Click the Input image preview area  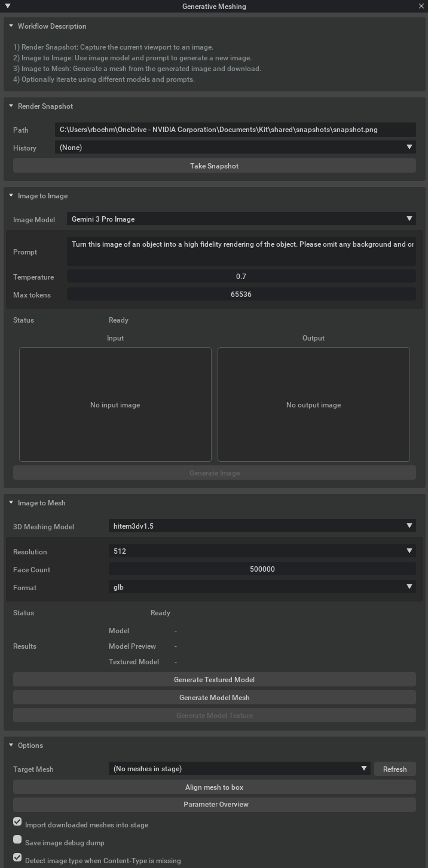[115, 404]
